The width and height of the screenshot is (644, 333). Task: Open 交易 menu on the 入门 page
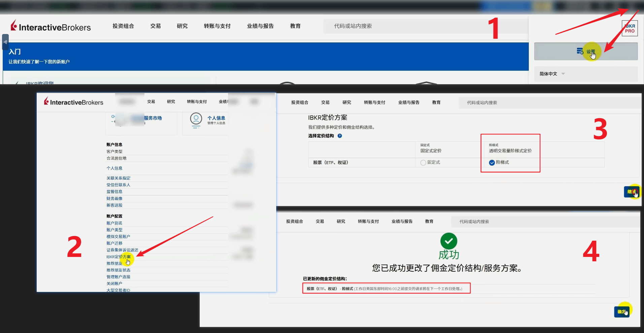pyautogui.click(x=155, y=26)
